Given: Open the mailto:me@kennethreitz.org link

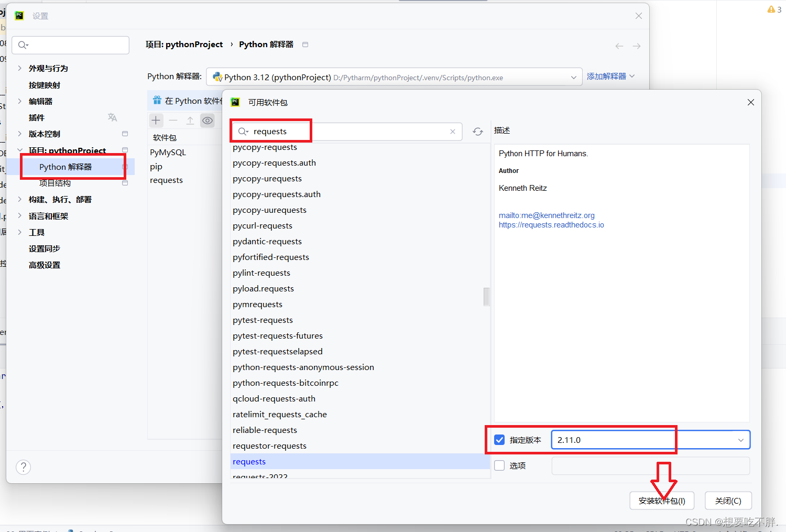Looking at the screenshot, I should tap(547, 215).
